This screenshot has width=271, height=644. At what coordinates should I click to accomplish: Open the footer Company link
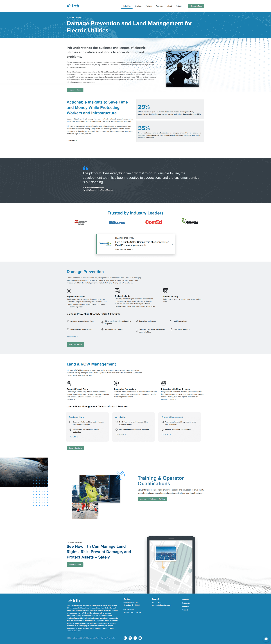[186, 607]
